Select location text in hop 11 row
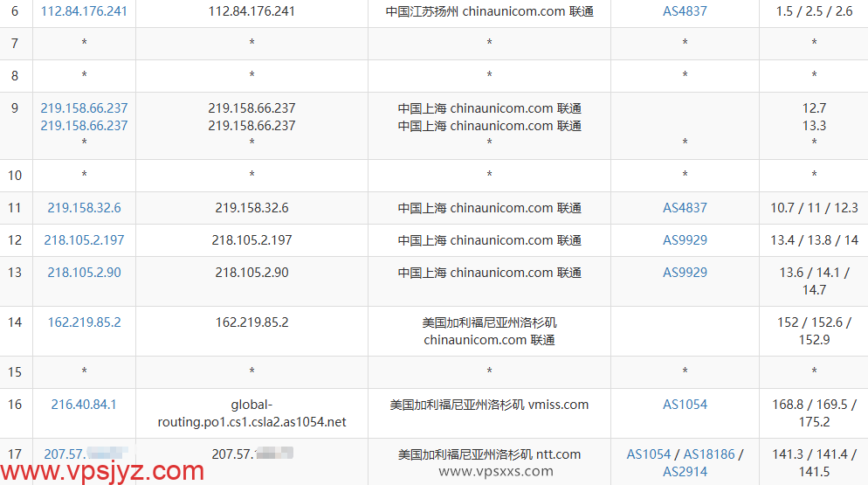868x485 pixels. 489,208
